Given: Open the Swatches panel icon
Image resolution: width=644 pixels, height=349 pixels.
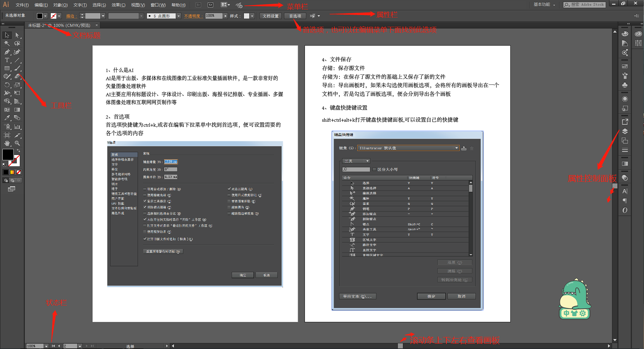Looking at the screenshot, I should point(625,67).
